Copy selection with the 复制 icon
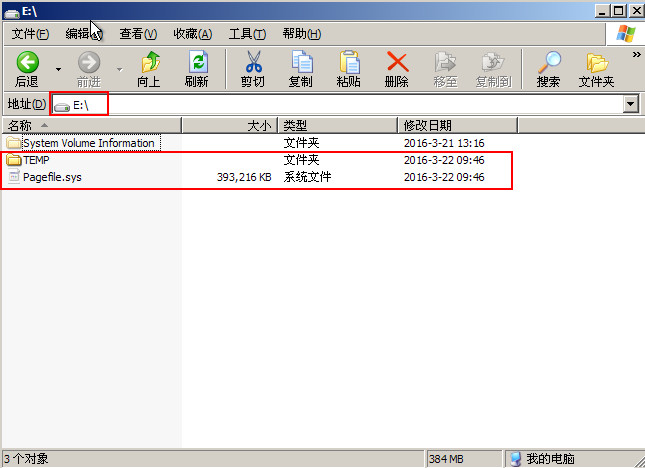645x468 pixels. 301,69
